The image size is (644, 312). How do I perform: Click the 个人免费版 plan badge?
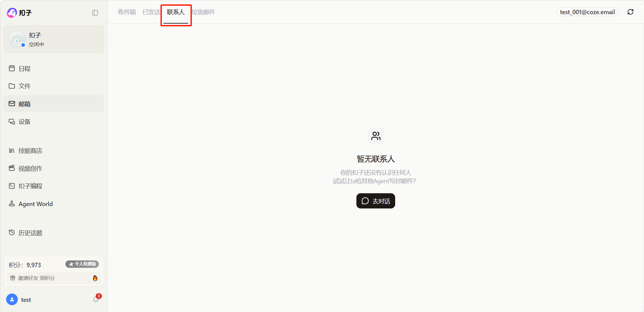(82, 264)
